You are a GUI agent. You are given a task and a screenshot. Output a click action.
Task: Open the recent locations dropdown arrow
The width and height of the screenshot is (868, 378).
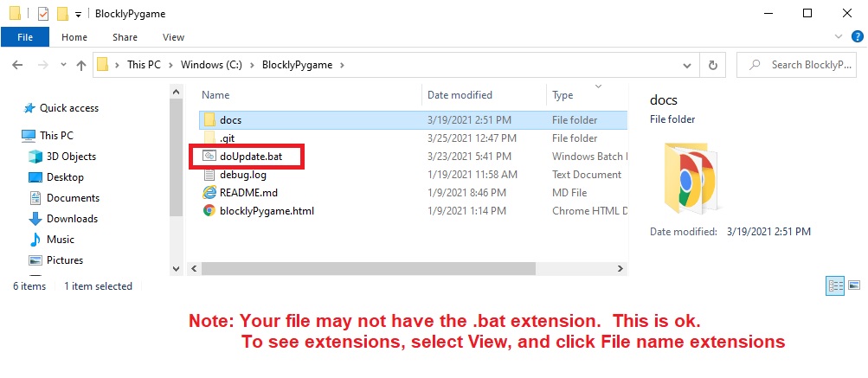coord(61,65)
